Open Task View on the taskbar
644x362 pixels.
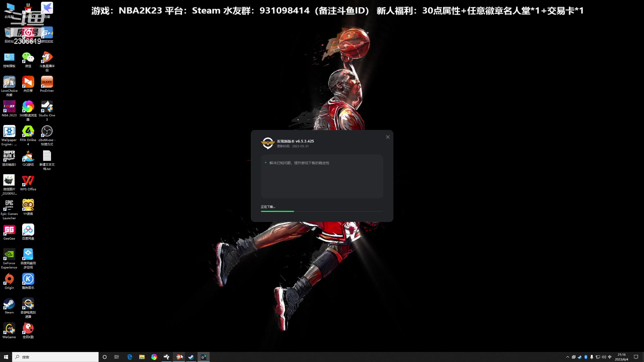pos(117,357)
